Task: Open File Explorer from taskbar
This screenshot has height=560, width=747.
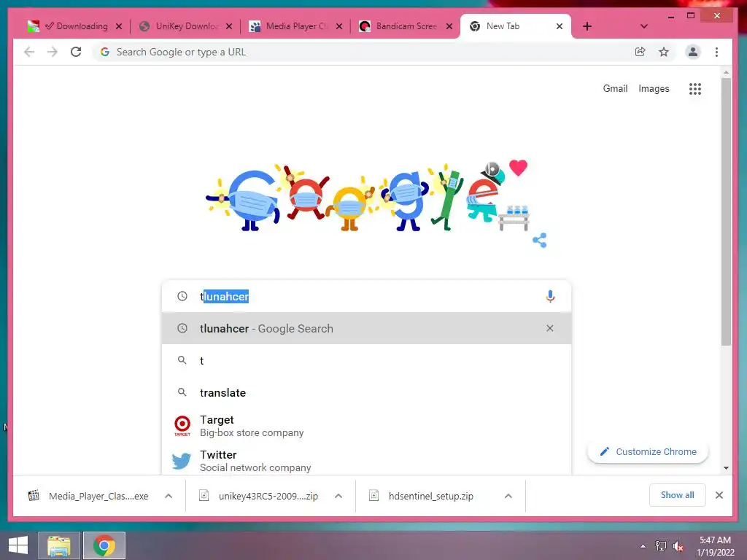Action: (58, 545)
